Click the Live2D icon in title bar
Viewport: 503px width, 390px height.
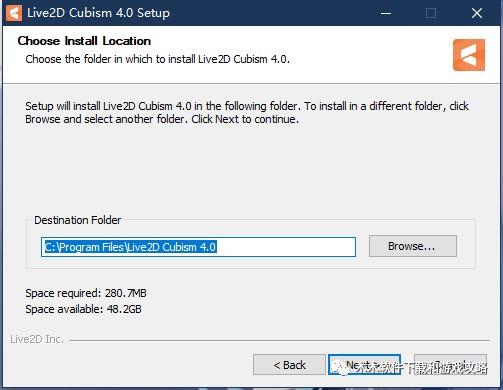pos(14,13)
